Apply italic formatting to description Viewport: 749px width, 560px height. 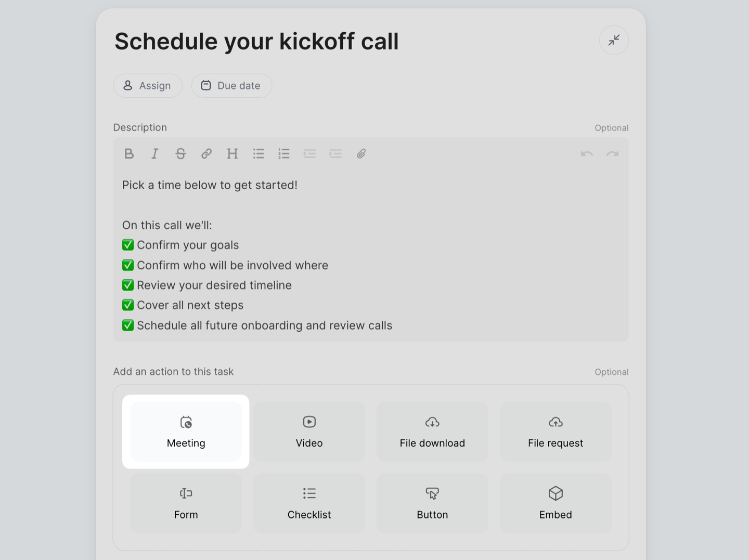(x=154, y=153)
